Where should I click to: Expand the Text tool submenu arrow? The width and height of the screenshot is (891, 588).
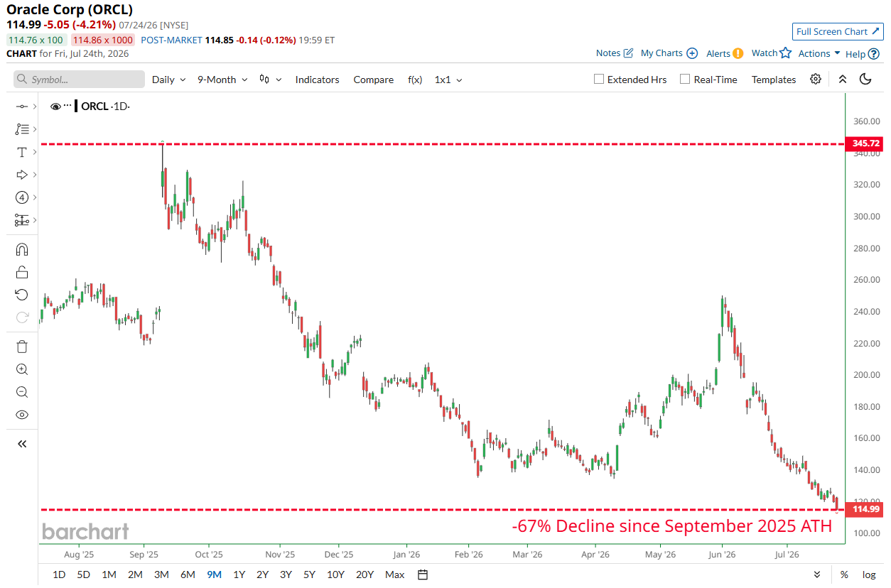35,152
